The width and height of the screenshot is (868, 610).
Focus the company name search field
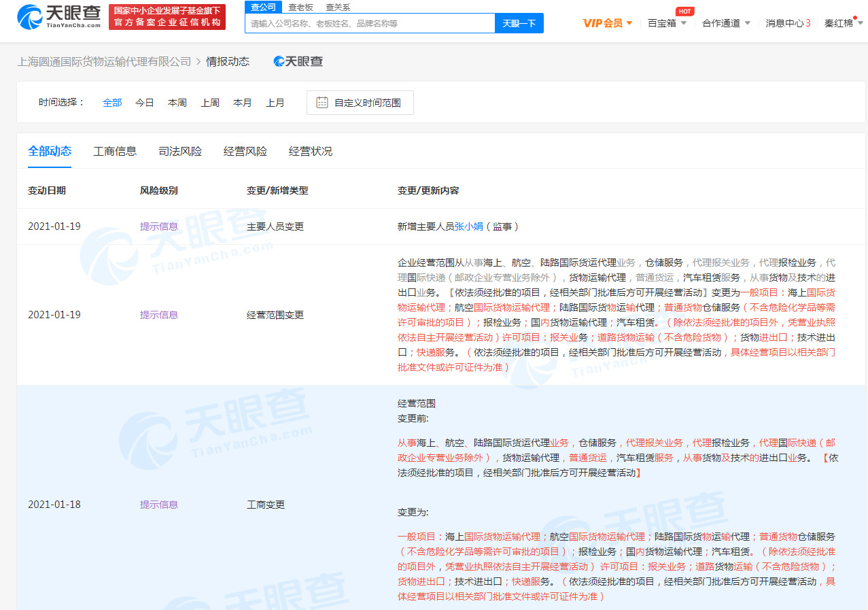pyautogui.click(x=370, y=23)
